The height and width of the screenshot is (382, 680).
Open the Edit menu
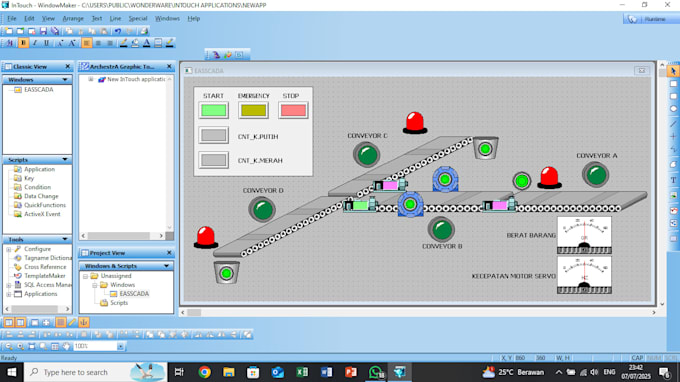29,18
